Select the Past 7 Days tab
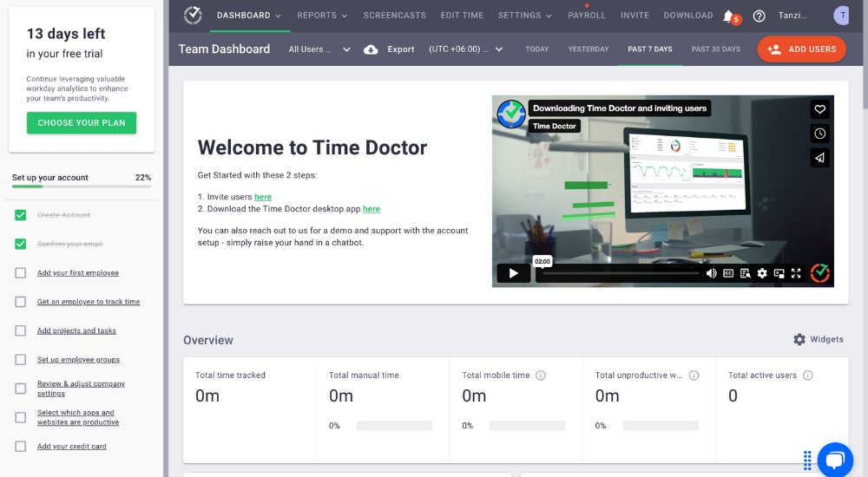This screenshot has width=868, height=477. click(650, 49)
